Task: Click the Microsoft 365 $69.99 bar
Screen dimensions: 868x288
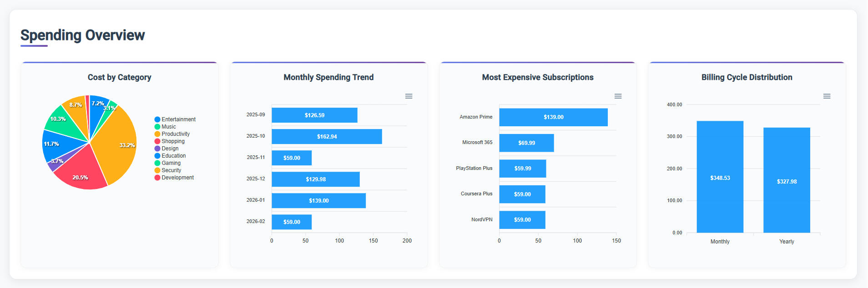Action: pos(526,143)
